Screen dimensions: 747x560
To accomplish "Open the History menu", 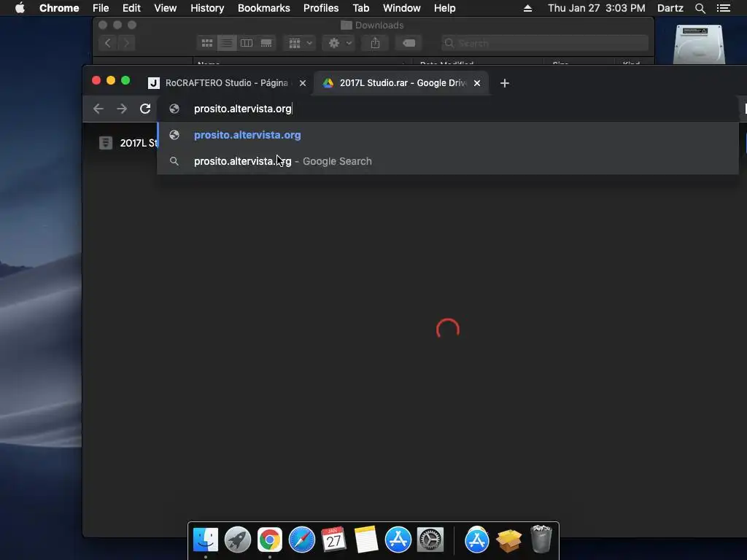I will pos(207,8).
